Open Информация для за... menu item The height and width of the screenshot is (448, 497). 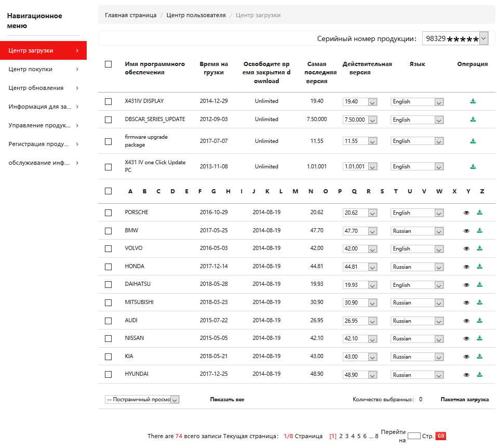tap(44, 107)
